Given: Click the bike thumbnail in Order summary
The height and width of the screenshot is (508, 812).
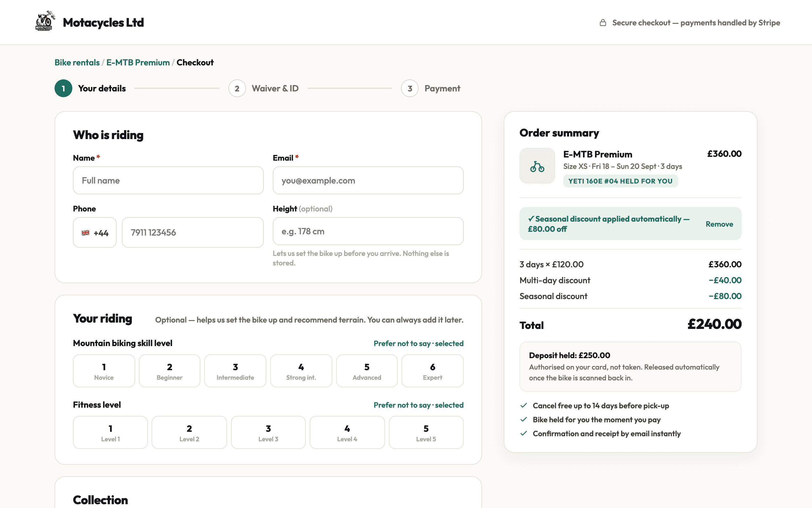Looking at the screenshot, I should [x=537, y=166].
